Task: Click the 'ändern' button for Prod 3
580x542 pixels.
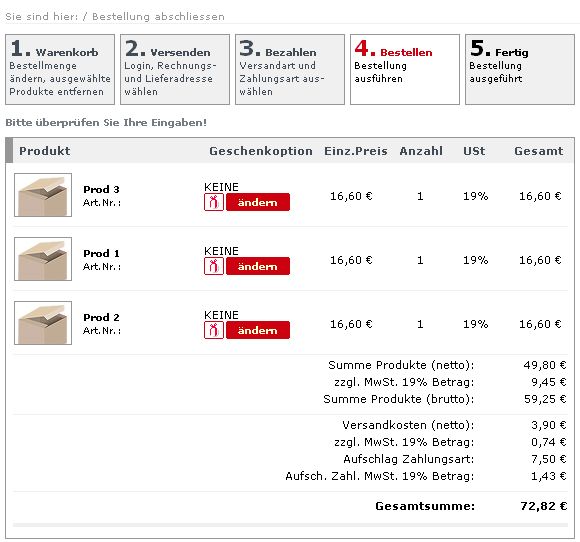Action: point(258,202)
